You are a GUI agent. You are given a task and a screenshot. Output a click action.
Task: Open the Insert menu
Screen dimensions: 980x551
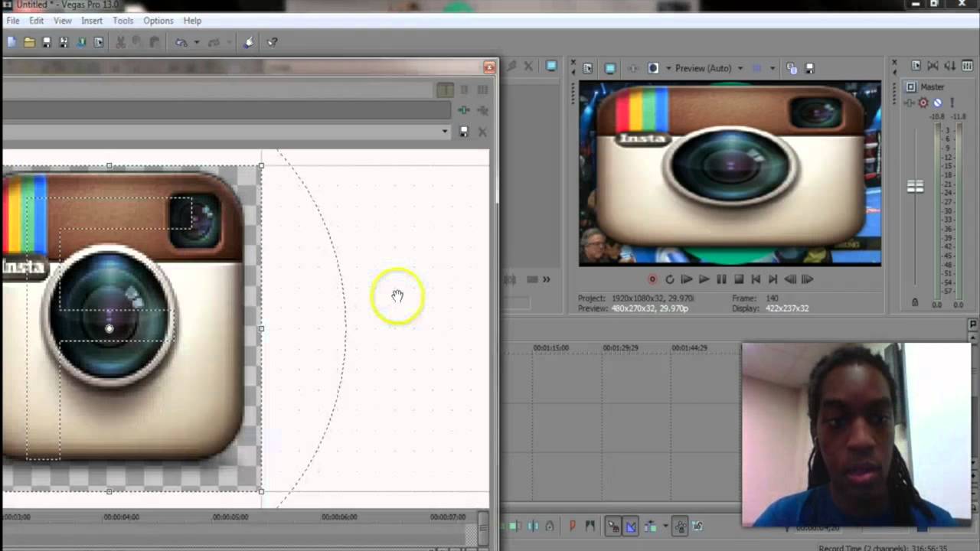pyautogui.click(x=92, y=21)
